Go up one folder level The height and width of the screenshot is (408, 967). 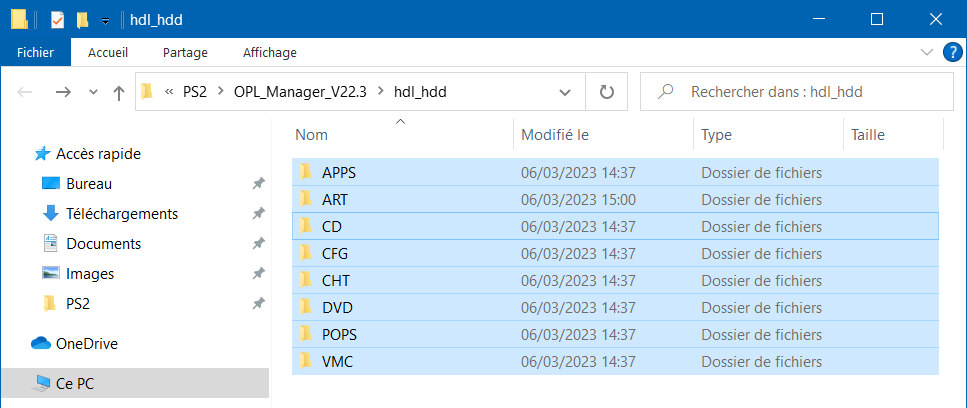click(119, 92)
